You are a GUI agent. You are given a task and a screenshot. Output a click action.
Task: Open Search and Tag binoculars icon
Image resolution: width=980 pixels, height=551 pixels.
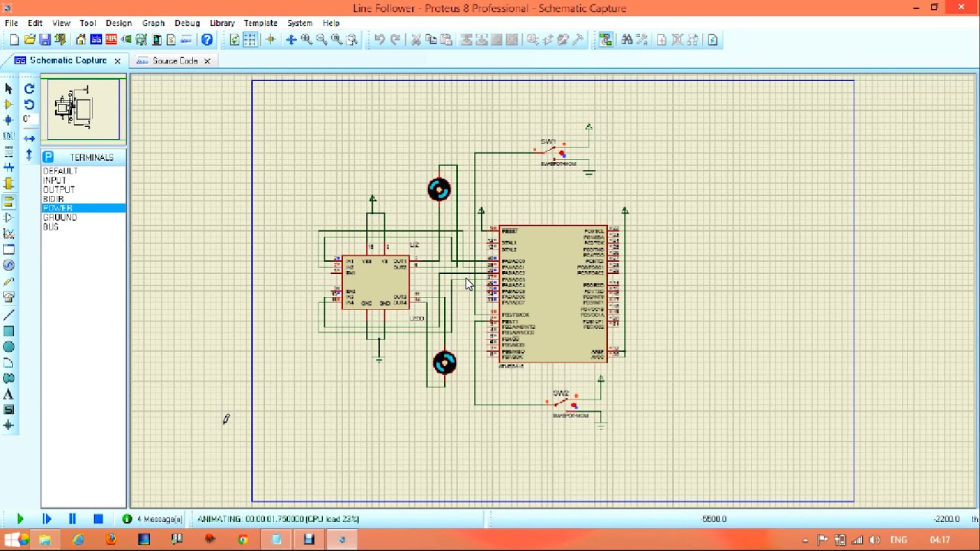point(627,40)
